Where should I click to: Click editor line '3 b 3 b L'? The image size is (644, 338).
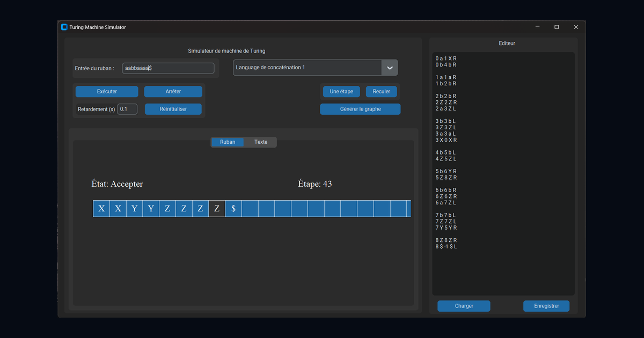coord(446,121)
